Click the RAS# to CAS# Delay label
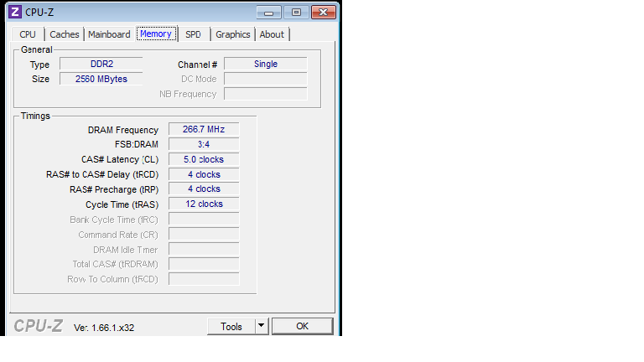The width and height of the screenshot is (644, 362). pos(102,175)
